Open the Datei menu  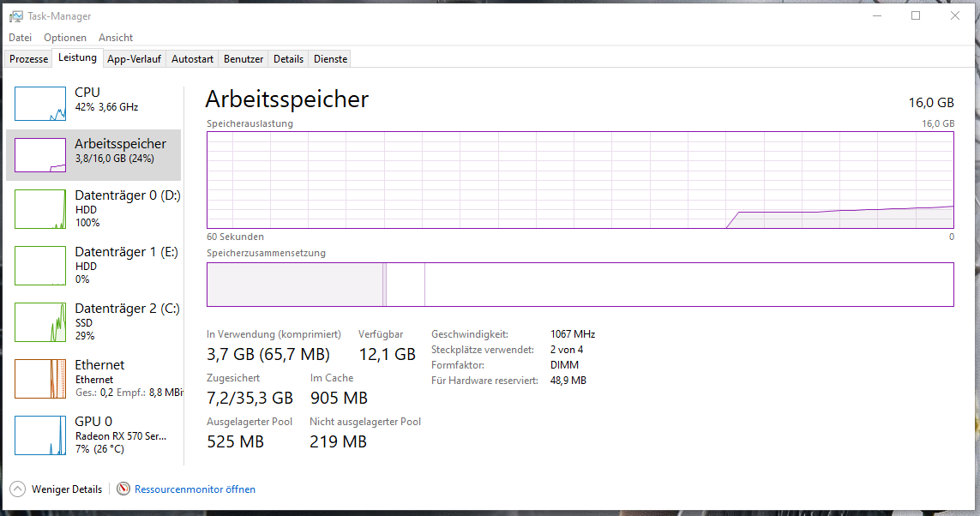pos(20,38)
